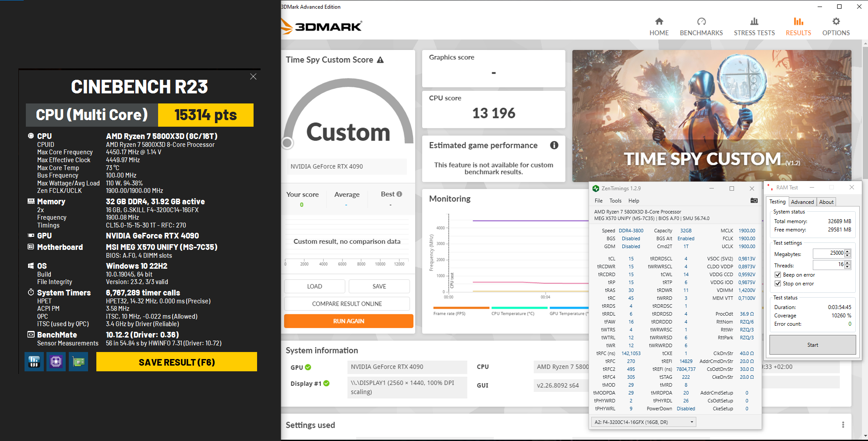This screenshot has height=441, width=868.
Task: Click the Error count value 0
Action: [850, 324]
